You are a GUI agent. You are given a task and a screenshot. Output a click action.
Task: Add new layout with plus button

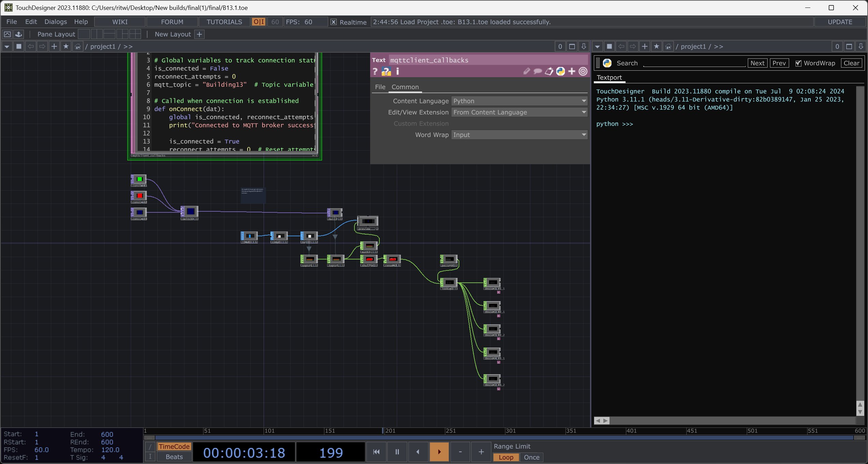point(199,34)
